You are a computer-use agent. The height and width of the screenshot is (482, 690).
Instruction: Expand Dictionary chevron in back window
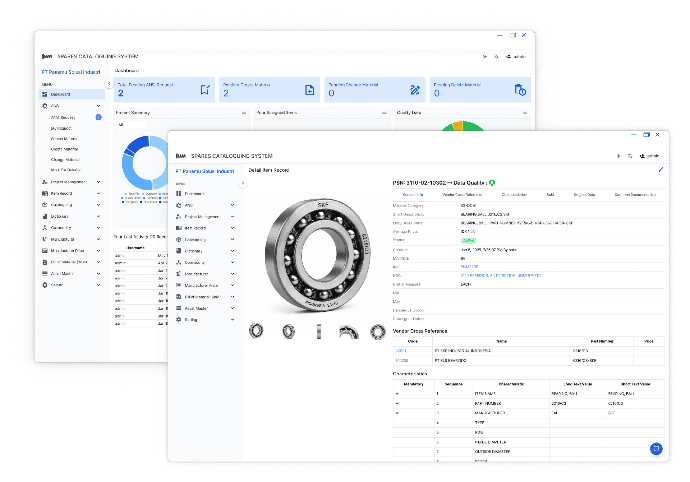[99, 216]
